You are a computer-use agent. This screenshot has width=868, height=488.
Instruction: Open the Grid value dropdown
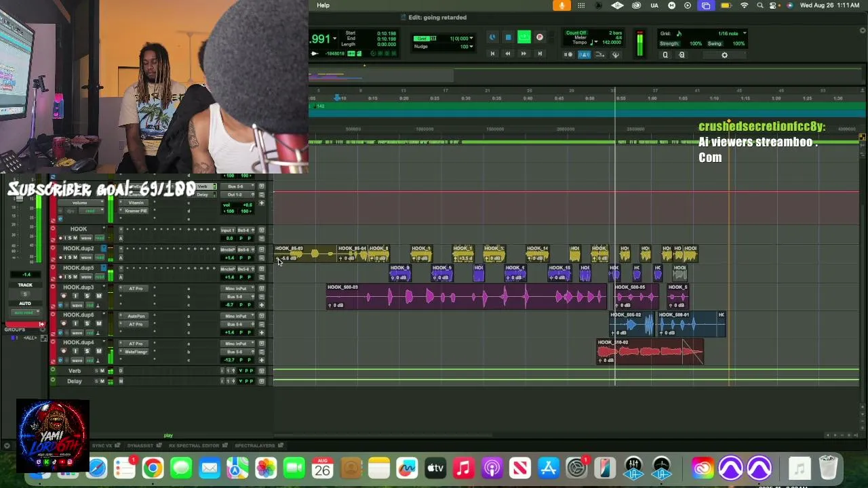472,38
